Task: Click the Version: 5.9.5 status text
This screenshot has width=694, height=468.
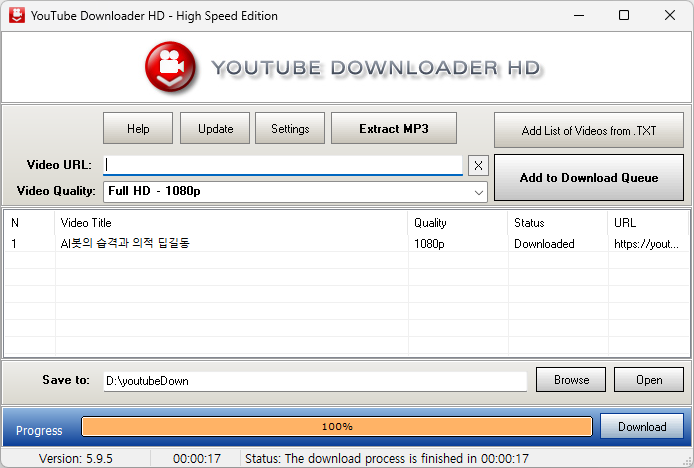Action: 76,458
